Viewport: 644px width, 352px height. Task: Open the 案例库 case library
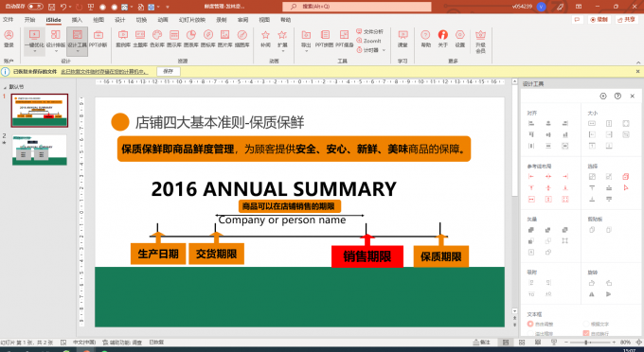123,39
